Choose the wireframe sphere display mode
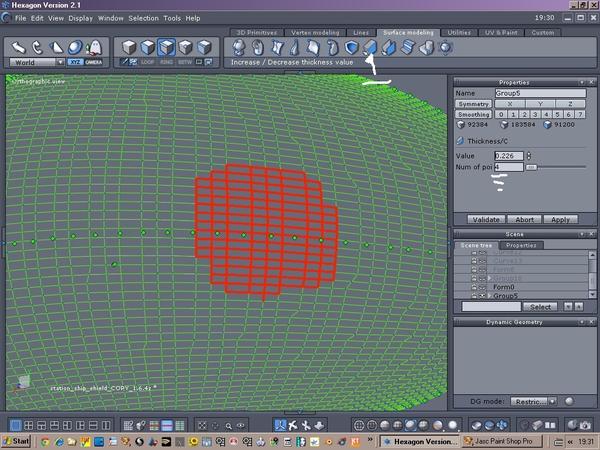 [x=359, y=425]
